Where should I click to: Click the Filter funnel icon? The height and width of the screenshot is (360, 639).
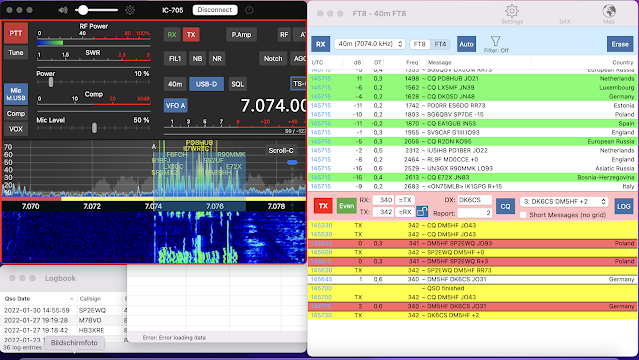tap(496, 41)
